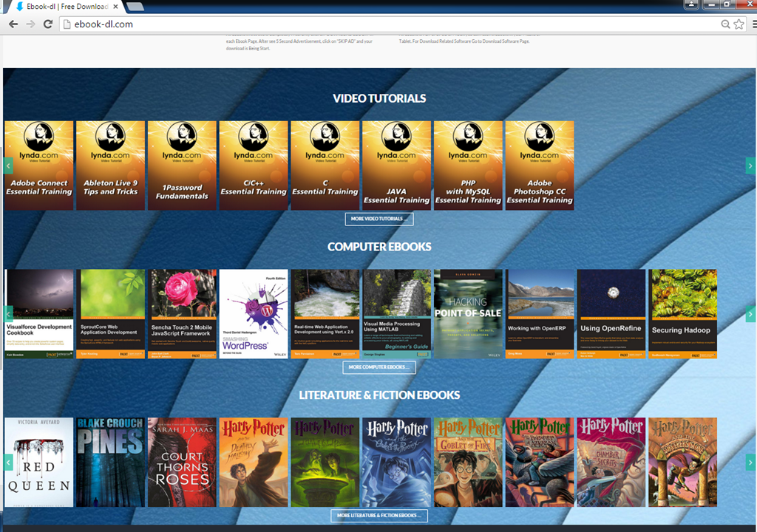Open Working with OpenERP ebook

coord(539,314)
